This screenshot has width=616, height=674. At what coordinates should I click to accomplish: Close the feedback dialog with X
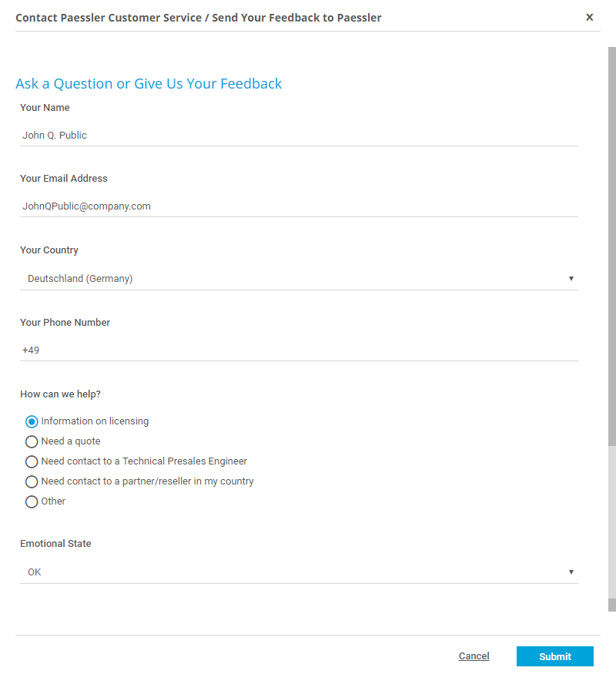pyautogui.click(x=590, y=17)
